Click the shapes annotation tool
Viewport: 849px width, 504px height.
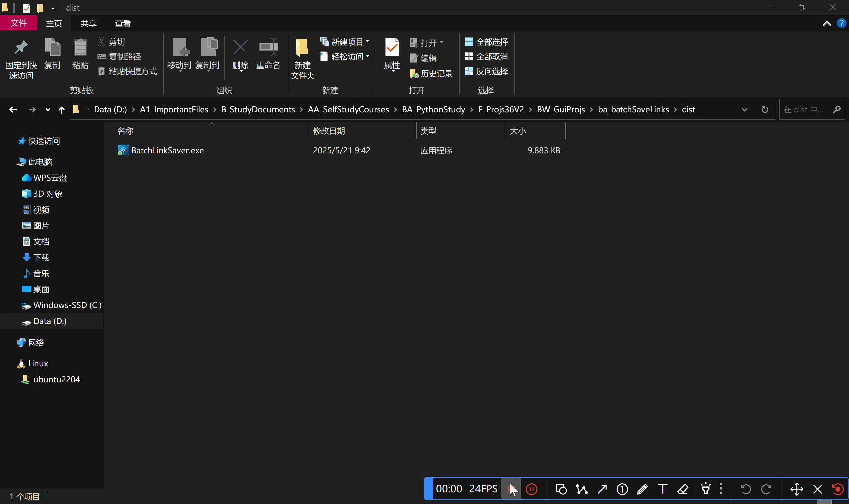pos(561,489)
